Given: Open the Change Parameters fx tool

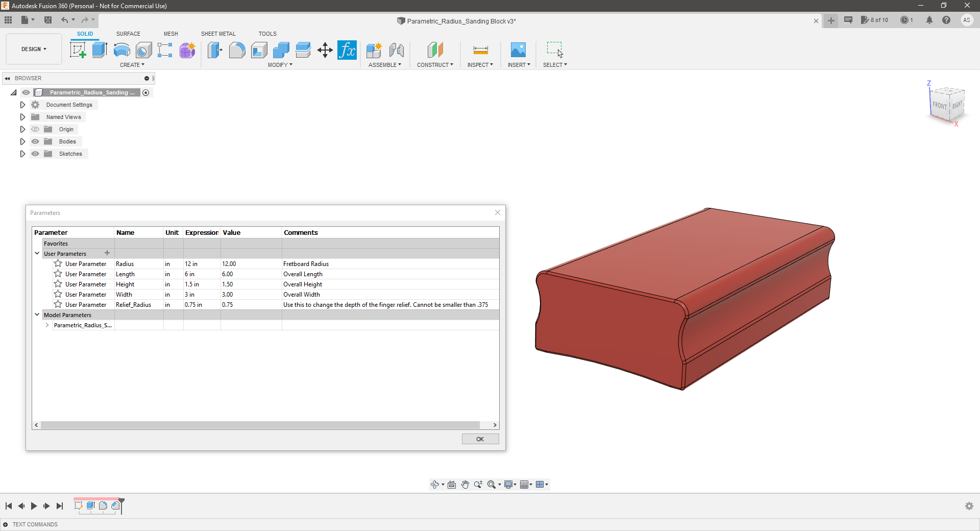Looking at the screenshot, I should pos(347,50).
